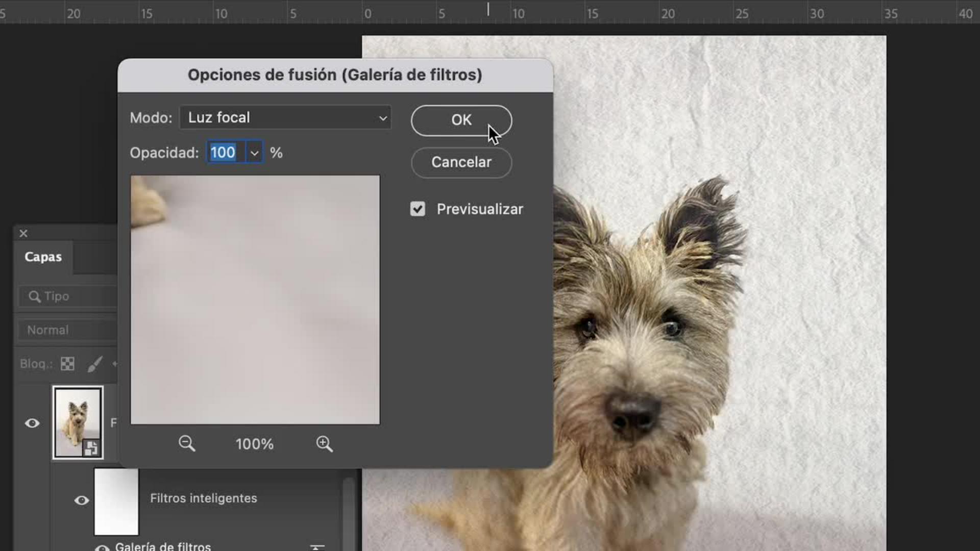Select the Filtros inteligentes entry

click(204, 498)
